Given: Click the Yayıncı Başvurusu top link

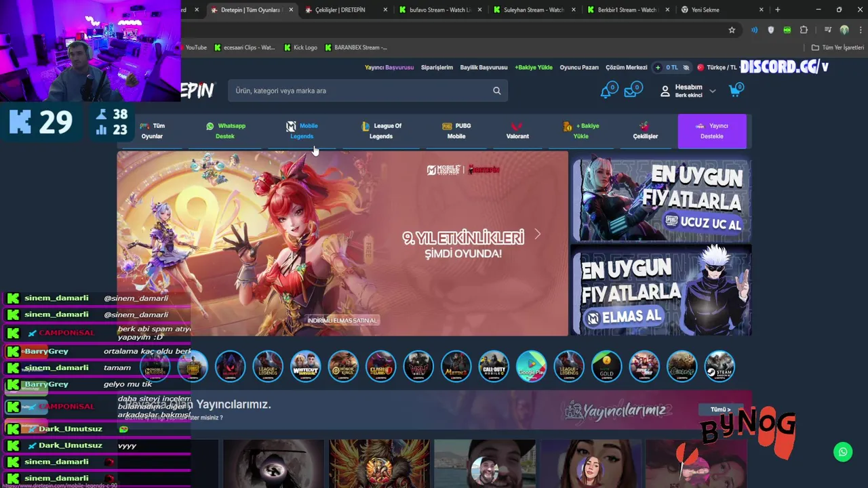Looking at the screenshot, I should point(389,68).
